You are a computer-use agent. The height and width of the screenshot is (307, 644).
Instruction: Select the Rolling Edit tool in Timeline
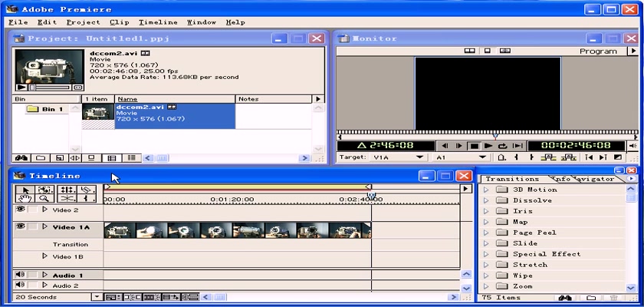click(x=67, y=190)
